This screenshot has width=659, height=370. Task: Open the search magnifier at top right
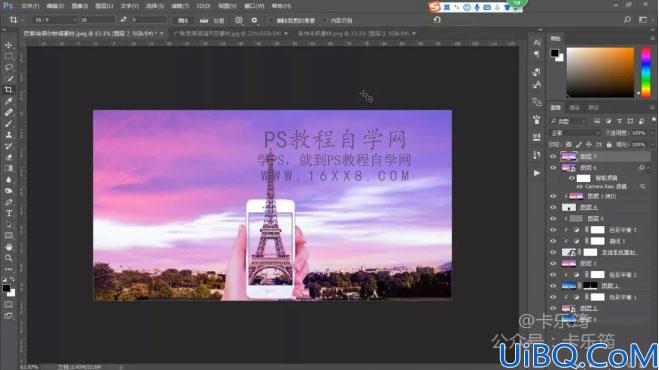click(627, 20)
